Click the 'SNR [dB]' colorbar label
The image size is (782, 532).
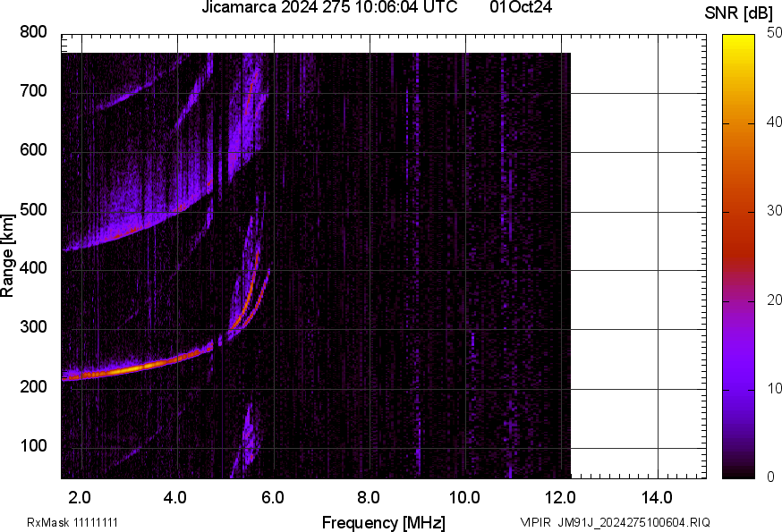pos(739,13)
